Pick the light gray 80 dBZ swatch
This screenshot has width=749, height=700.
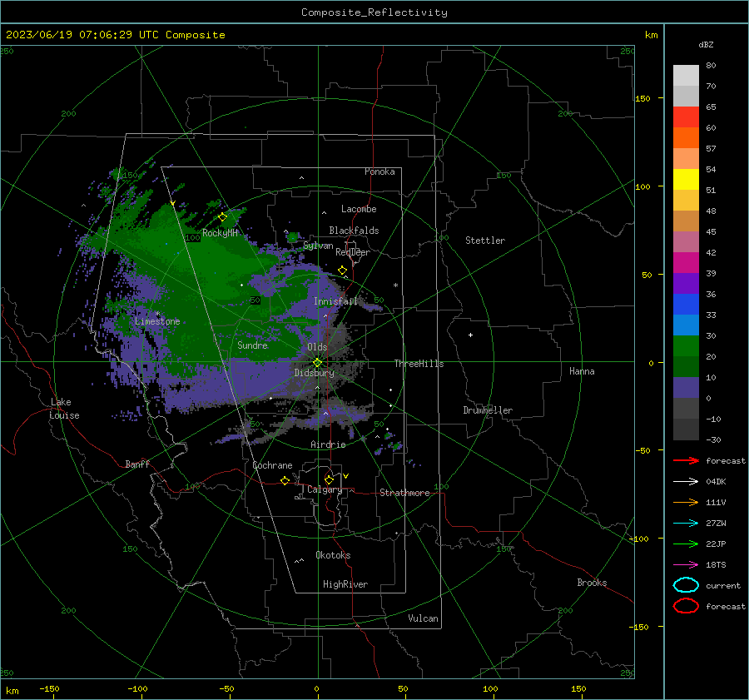tap(686, 76)
